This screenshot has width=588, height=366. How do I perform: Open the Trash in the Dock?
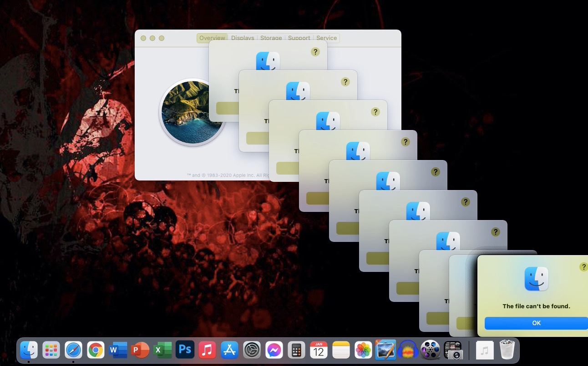[507, 350]
